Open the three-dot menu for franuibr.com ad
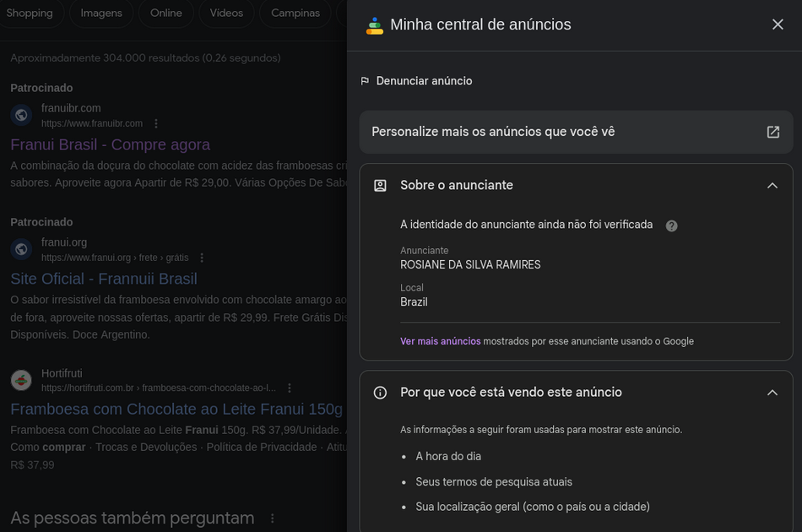The image size is (802, 532). coord(156,123)
